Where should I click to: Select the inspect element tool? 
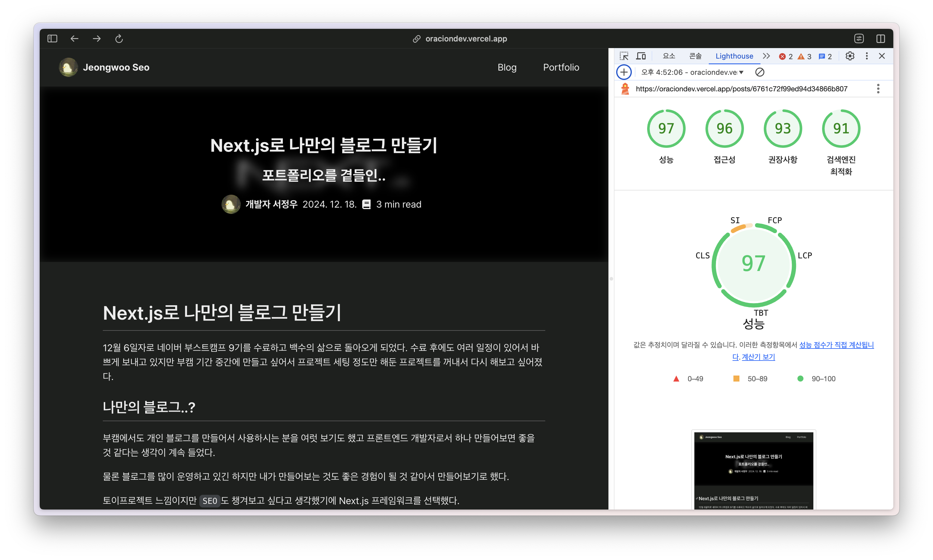625,56
